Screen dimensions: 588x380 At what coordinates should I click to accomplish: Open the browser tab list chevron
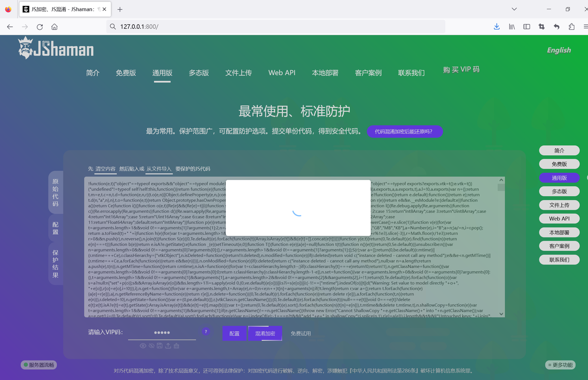pyautogui.click(x=514, y=9)
